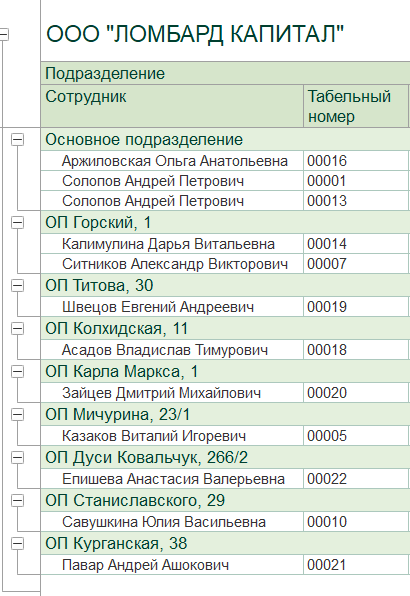
Task: Click the Сотрудник column header
Action: [x=172, y=106]
